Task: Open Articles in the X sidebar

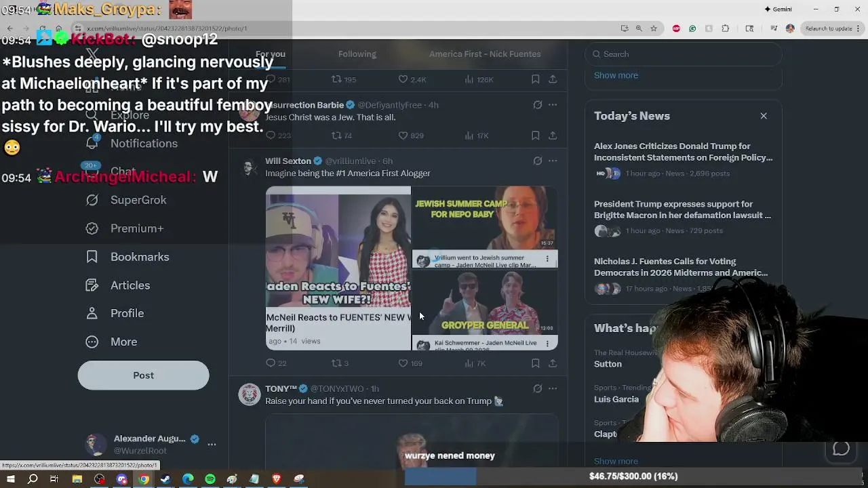Action: pyautogui.click(x=118, y=285)
